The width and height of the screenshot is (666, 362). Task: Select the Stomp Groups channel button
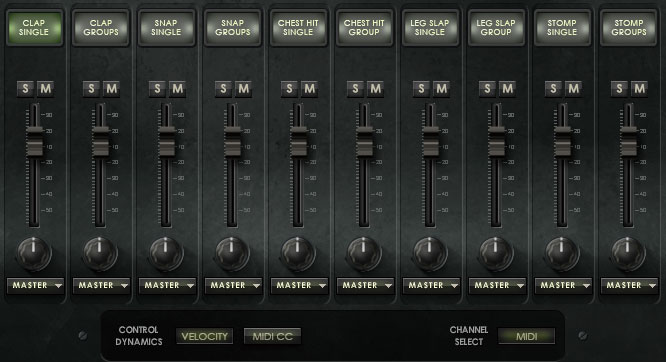tap(629, 28)
